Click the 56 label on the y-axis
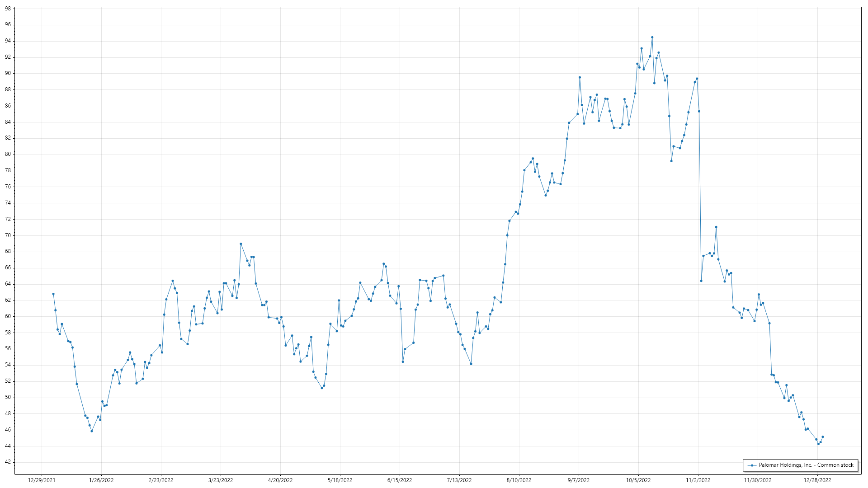The image size is (868, 488). pos(8,349)
